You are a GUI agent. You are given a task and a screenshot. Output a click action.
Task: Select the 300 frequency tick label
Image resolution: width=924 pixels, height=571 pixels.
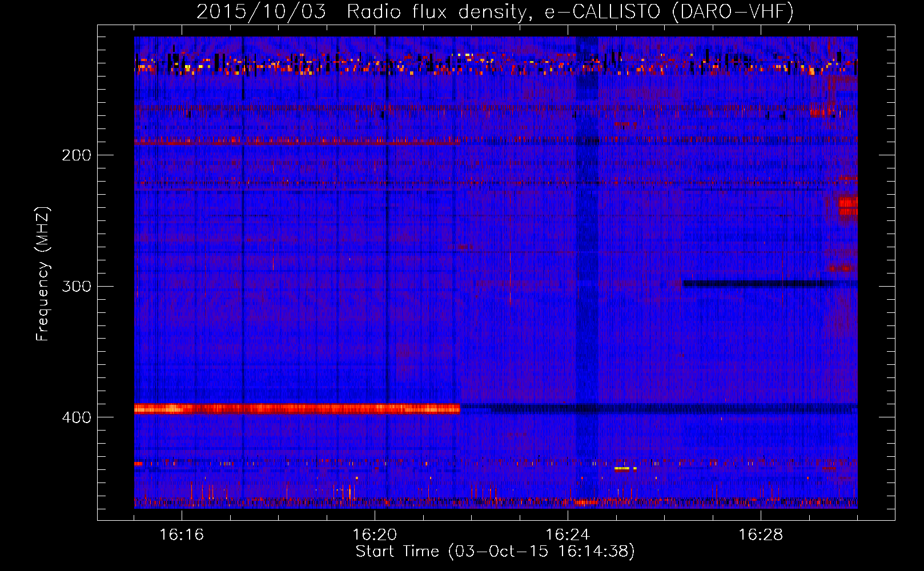(x=76, y=286)
